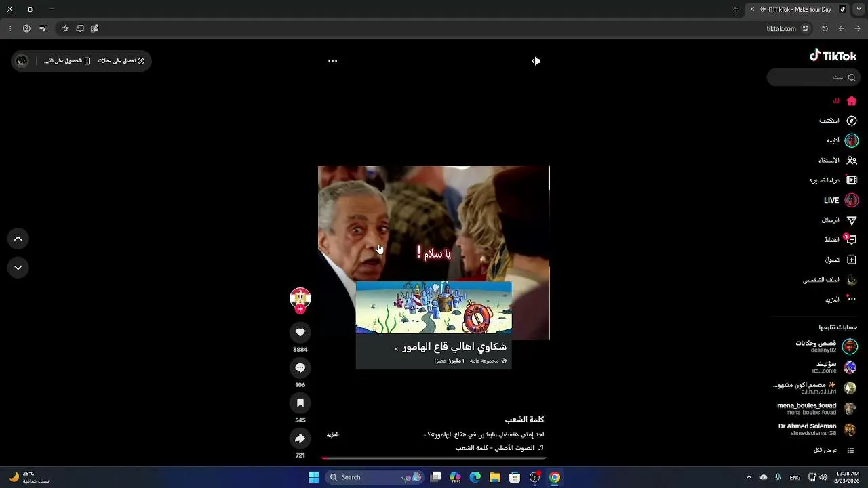Open the video creator's avatar
868x488 pixels.
click(300, 298)
